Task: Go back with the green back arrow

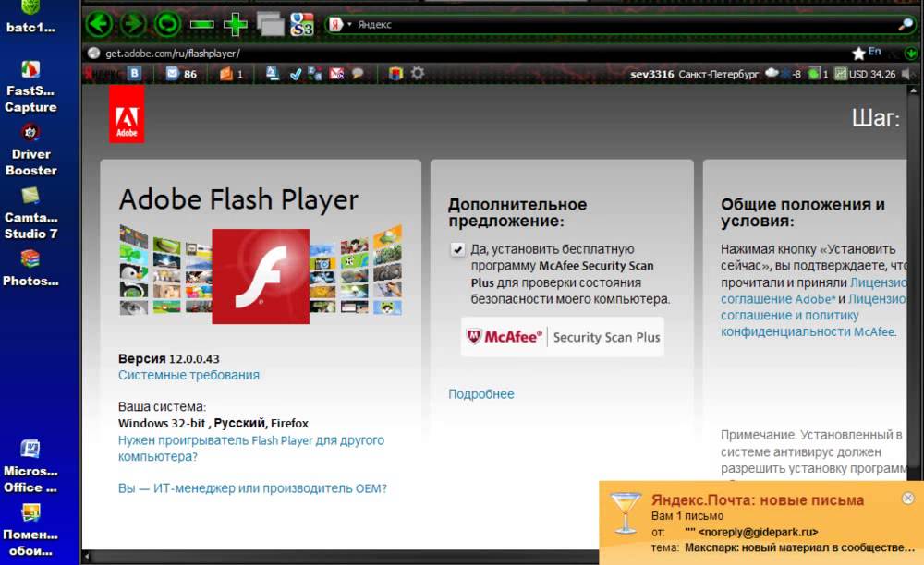Action: 99,24
